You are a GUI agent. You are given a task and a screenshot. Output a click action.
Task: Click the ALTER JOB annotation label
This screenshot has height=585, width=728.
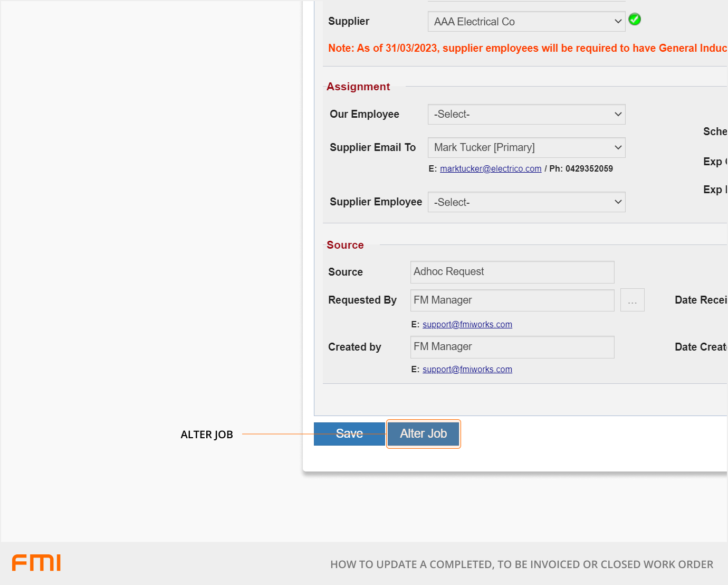[x=207, y=435]
